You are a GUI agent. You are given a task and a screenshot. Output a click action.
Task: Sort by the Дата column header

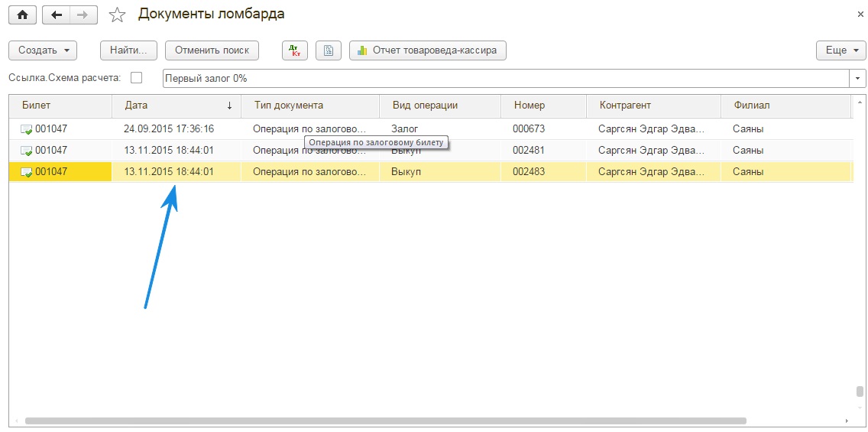(177, 106)
